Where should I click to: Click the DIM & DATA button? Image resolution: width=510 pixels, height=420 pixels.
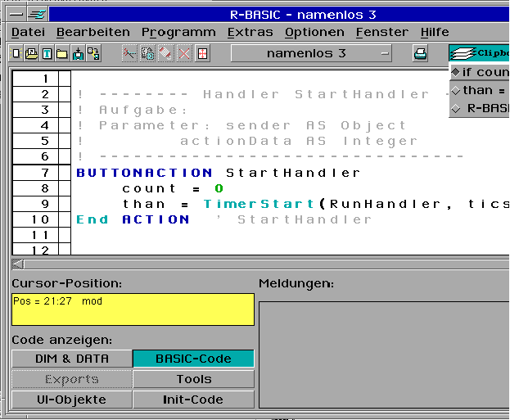coord(72,359)
